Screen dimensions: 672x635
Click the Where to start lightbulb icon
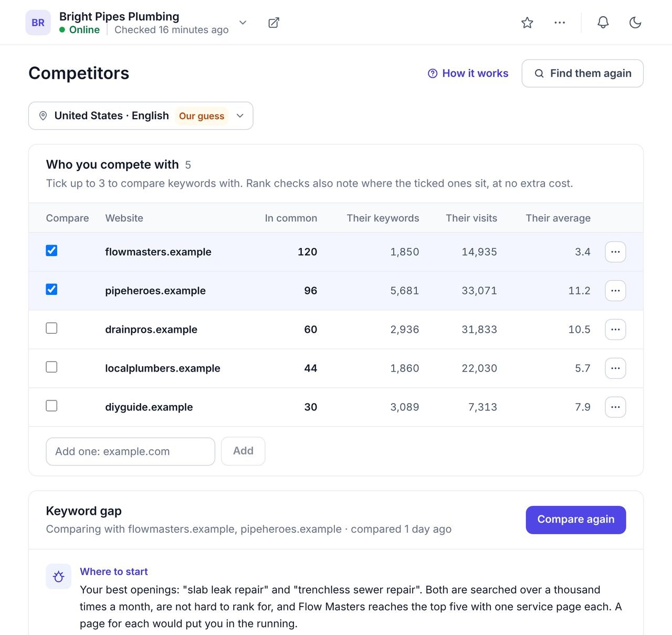pyautogui.click(x=58, y=577)
